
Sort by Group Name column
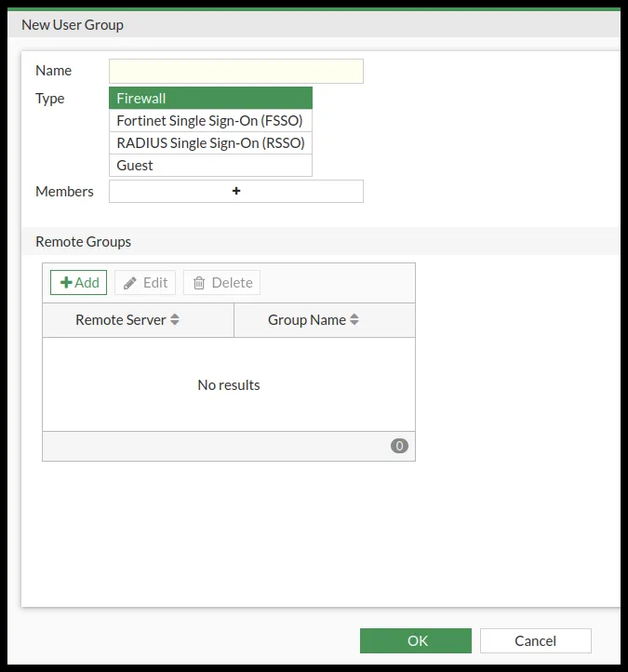pyautogui.click(x=325, y=320)
